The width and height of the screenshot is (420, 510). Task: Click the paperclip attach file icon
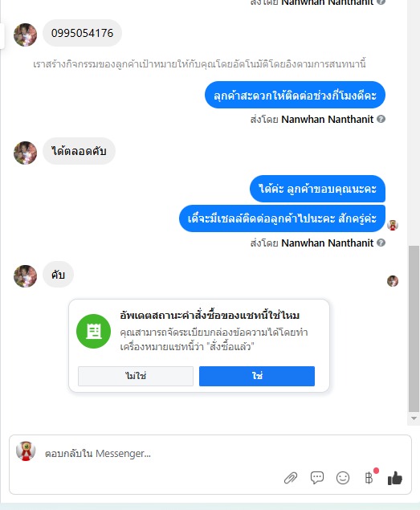[x=291, y=478]
